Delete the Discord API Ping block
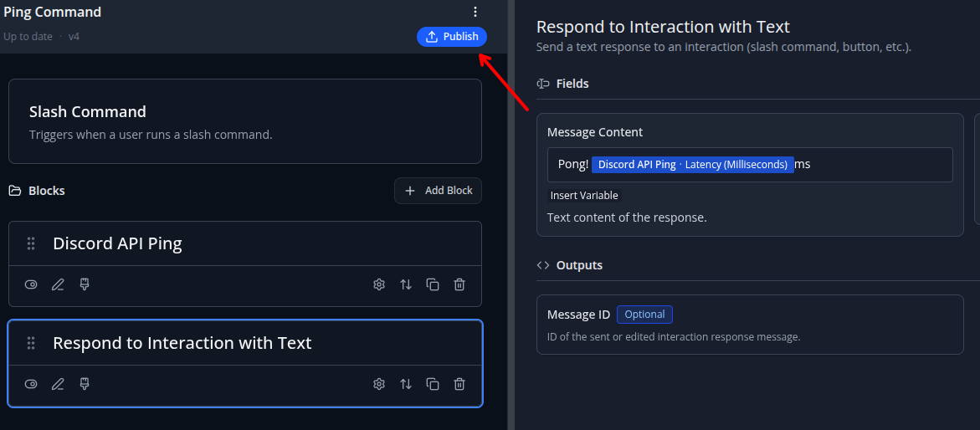 coord(459,285)
